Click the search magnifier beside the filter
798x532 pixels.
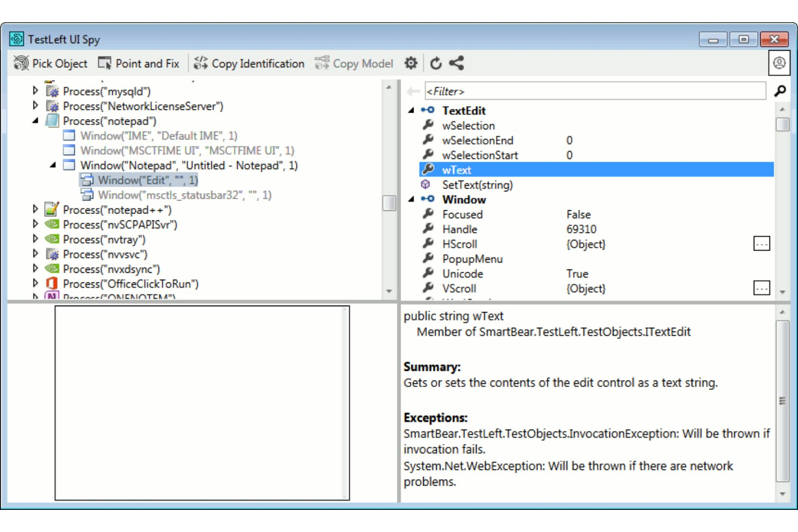tap(780, 91)
